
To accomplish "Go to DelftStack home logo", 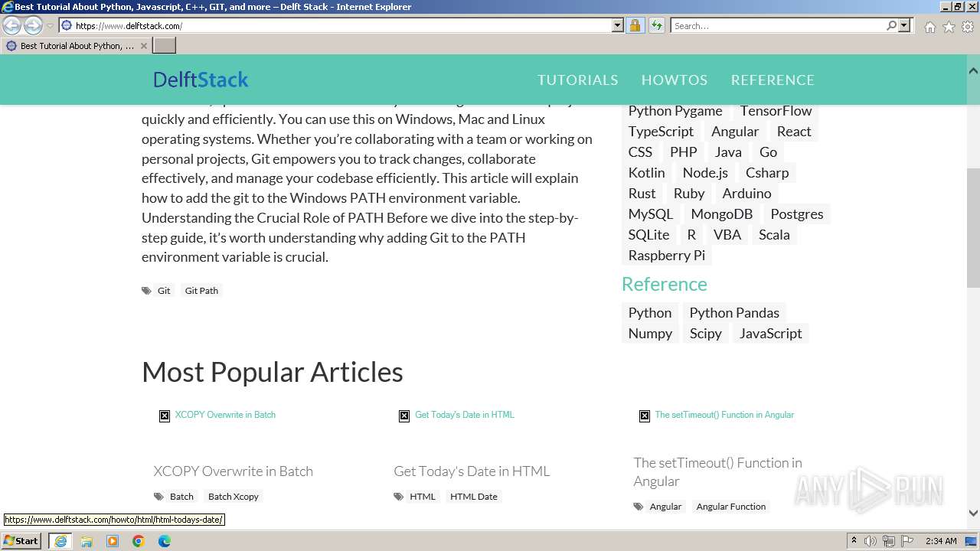I will 201,80.
